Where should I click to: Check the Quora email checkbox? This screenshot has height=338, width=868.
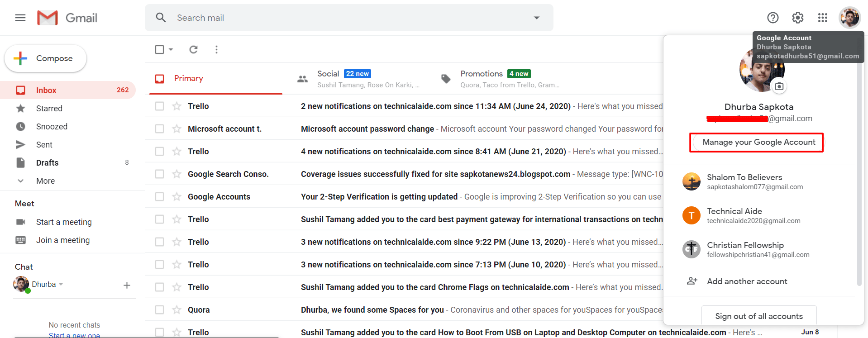(x=159, y=310)
